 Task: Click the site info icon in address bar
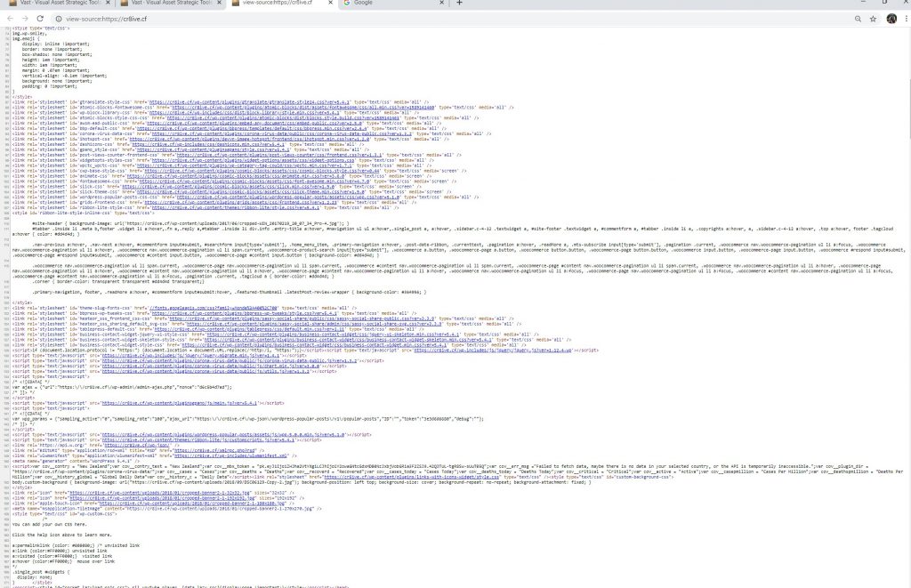coord(58,18)
